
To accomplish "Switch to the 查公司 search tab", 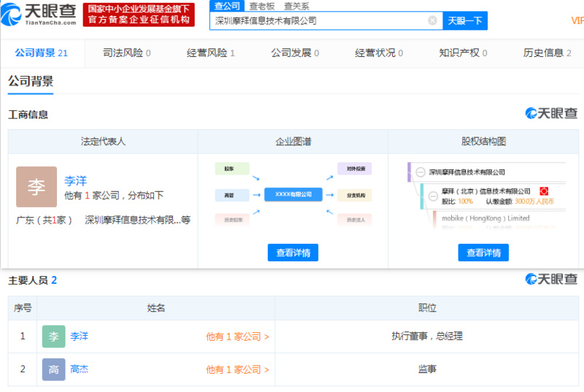I will [227, 6].
